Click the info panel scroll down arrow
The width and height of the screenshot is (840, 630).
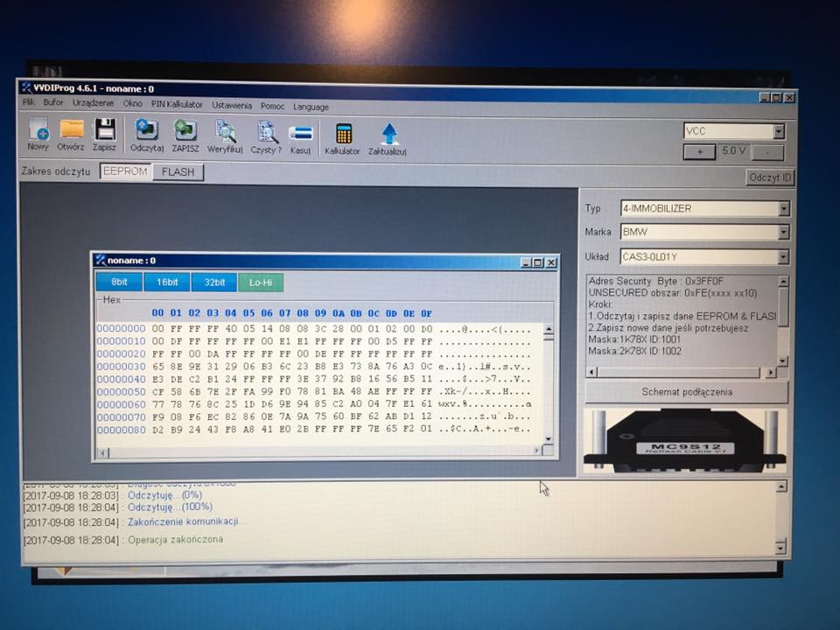[x=782, y=361]
